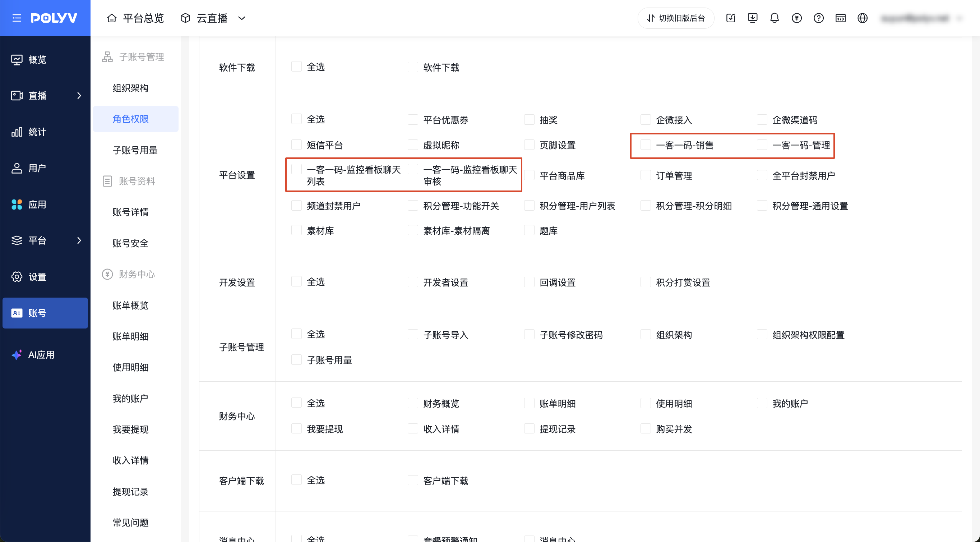Enable the 积分打赏设置 checkbox
The height and width of the screenshot is (542, 980).
tap(646, 282)
